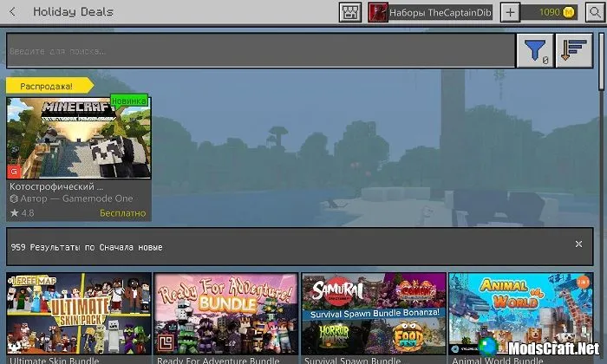
Task: Click the search text input field
Action: coord(260,50)
